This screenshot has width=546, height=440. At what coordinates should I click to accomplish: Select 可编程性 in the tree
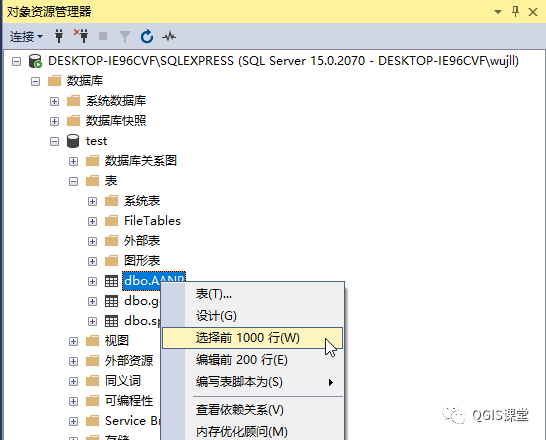[129, 401]
